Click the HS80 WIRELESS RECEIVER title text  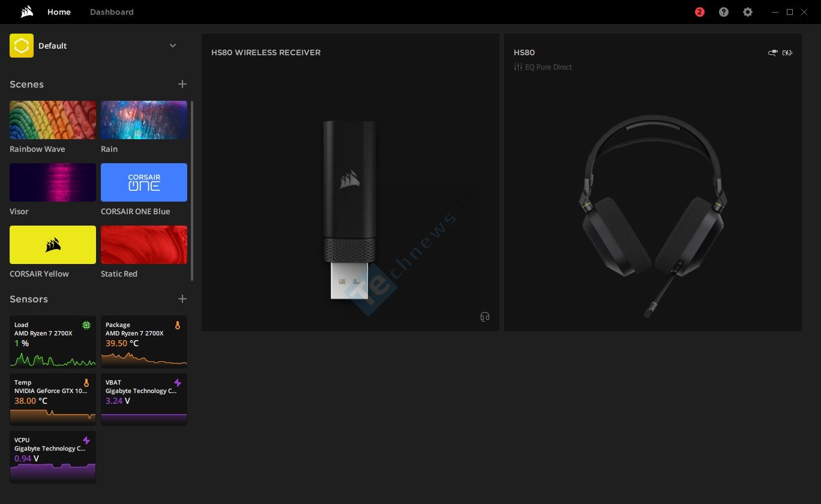pos(266,53)
